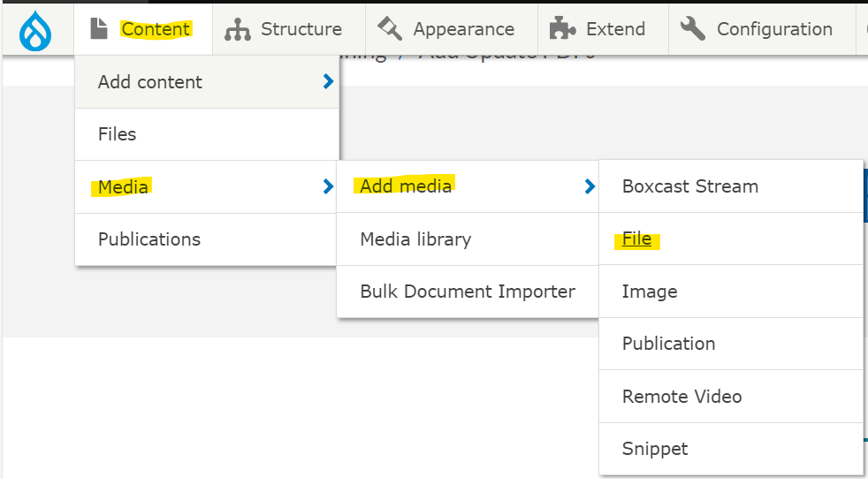The height and width of the screenshot is (485, 868).
Task: Choose Snippet media type
Action: [731, 449]
